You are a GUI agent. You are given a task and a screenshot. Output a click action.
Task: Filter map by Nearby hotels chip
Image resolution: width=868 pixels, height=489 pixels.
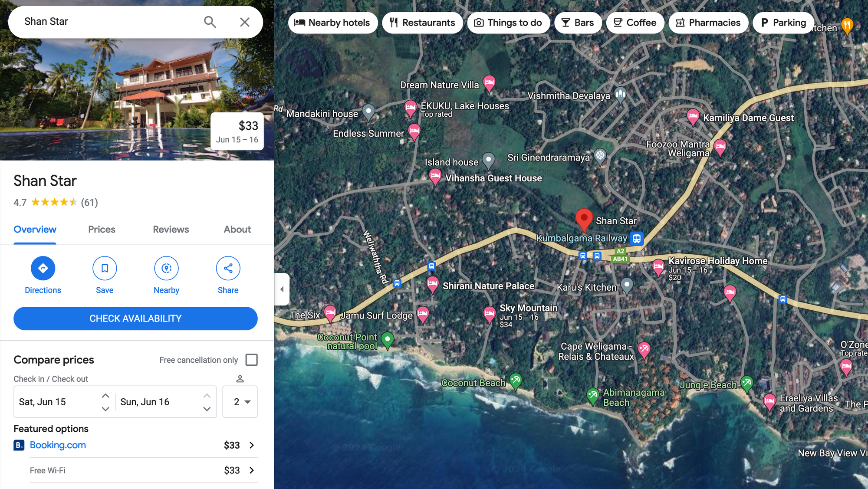(x=332, y=23)
